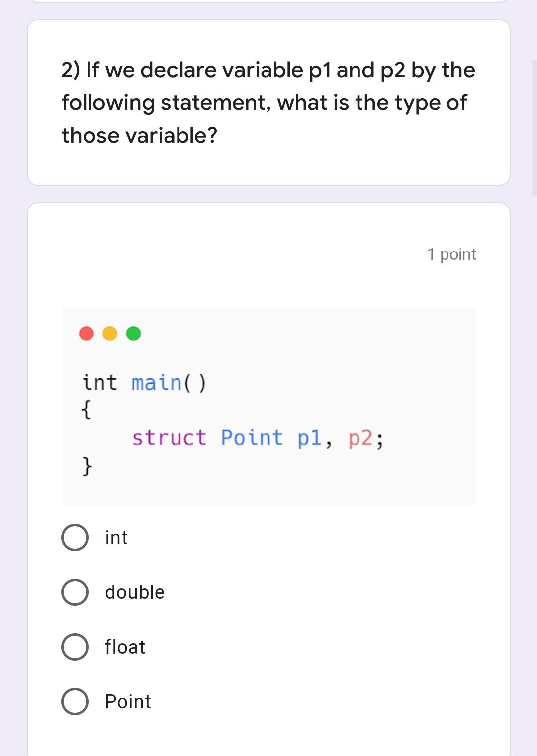Click the red dot in the code snippet

click(85, 334)
